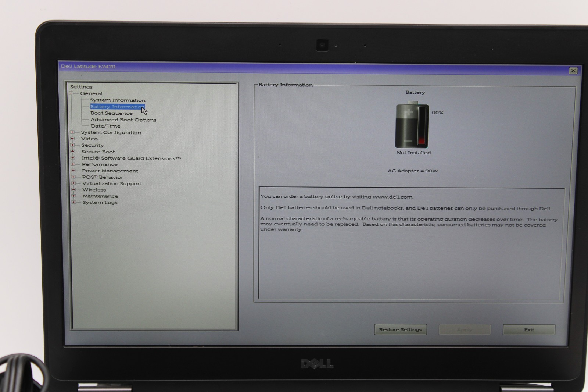Click the grayed Apply button
This screenshot has width=588, height=392.
pyautogui.click(x=465, y=330)
